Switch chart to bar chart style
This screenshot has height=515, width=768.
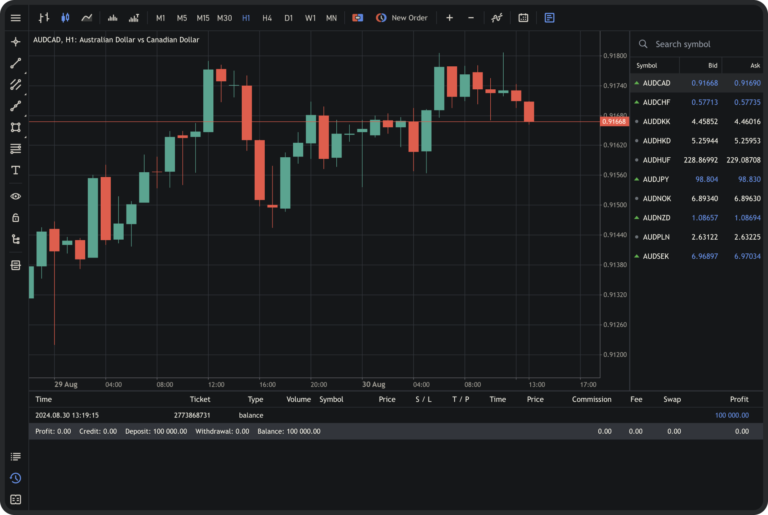click(x=44, y=18)
